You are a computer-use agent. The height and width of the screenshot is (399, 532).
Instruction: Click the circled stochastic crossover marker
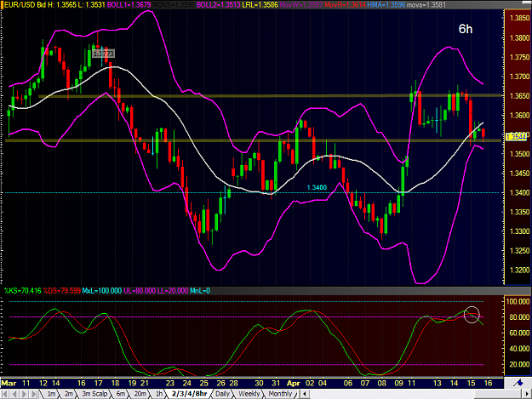click(x=472, y=315)
